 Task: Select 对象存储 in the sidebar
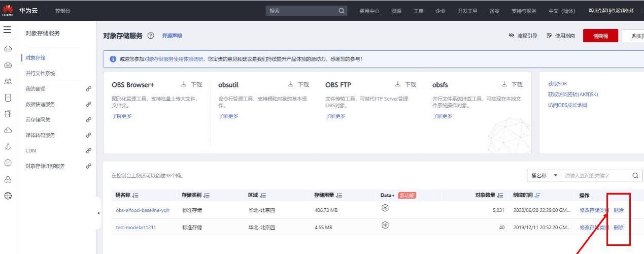click(36, 58)
